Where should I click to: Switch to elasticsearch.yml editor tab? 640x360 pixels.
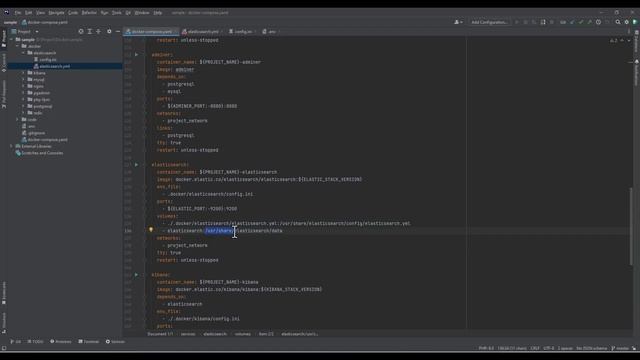click(x=202, y=31)
